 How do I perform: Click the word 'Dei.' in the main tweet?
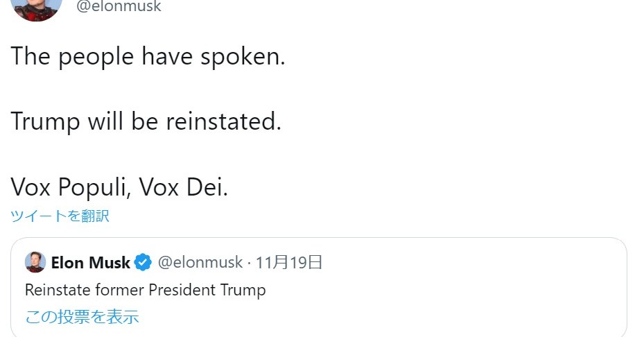pos(207,187)
